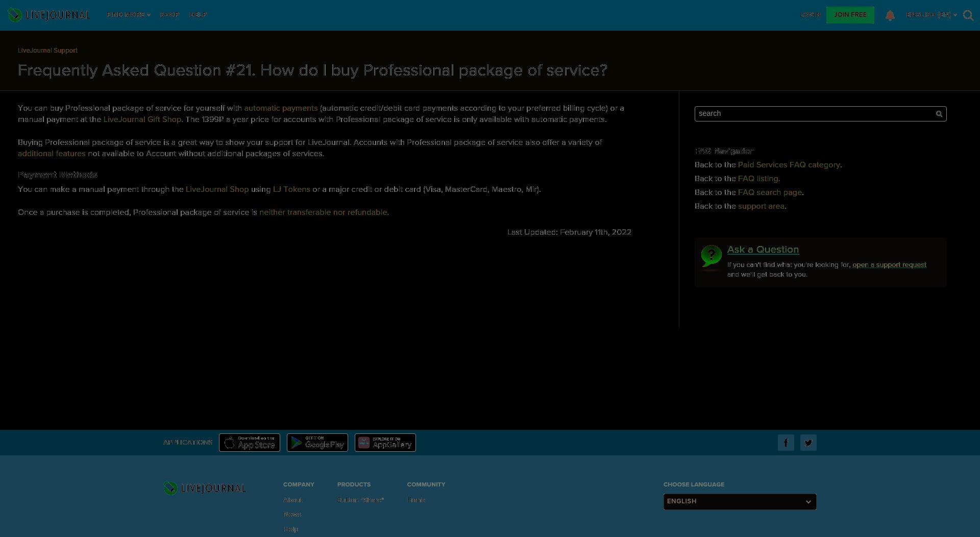Open the footer Help link under Company
The width and height of the screenshot is (980, 537).
(x=290, y=529)
